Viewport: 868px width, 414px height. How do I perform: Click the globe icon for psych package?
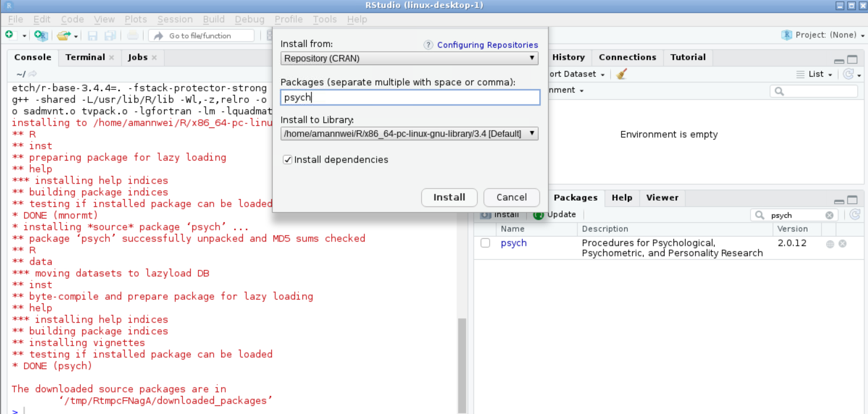830,244
